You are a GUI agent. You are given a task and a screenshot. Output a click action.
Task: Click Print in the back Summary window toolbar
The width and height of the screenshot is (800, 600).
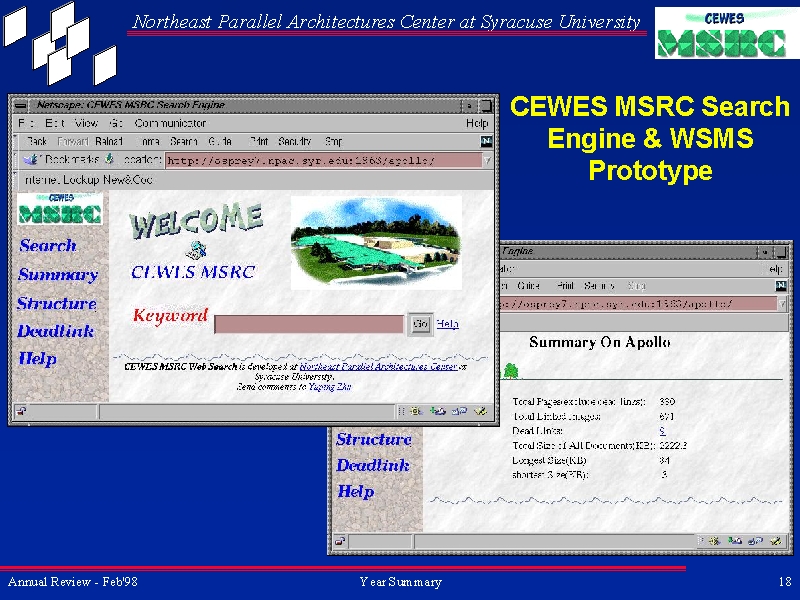click(565, 286)
